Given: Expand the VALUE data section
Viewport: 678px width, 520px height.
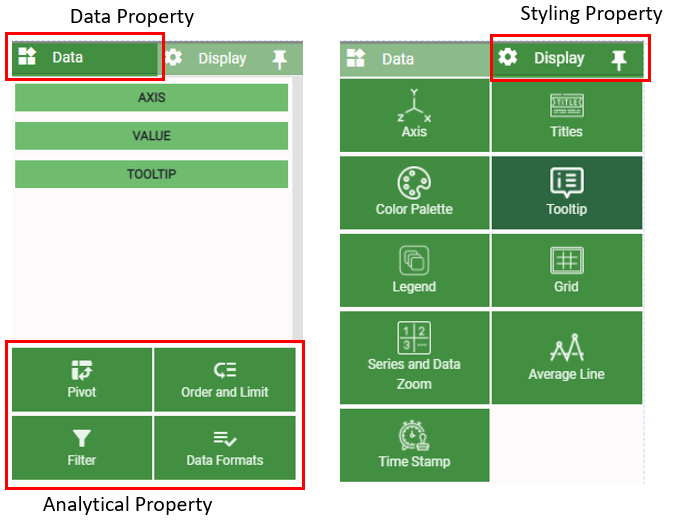Looking at the screenshot, I should [x=152, y=136].
